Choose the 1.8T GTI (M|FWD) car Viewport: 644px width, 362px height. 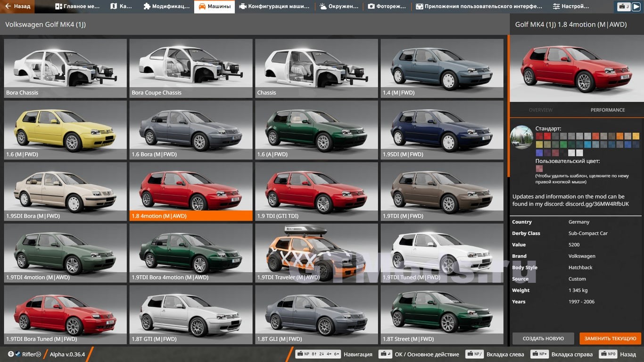tap(191, 315)
